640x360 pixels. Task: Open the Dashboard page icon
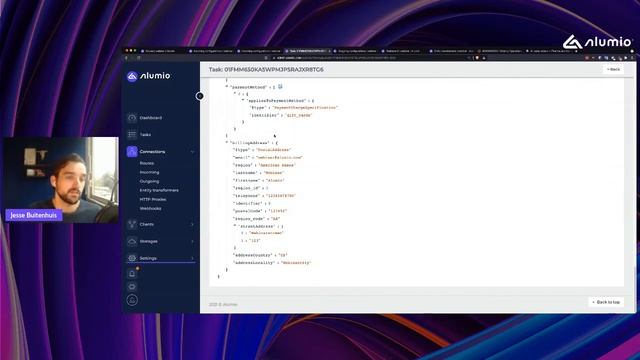tap(132, 118)
